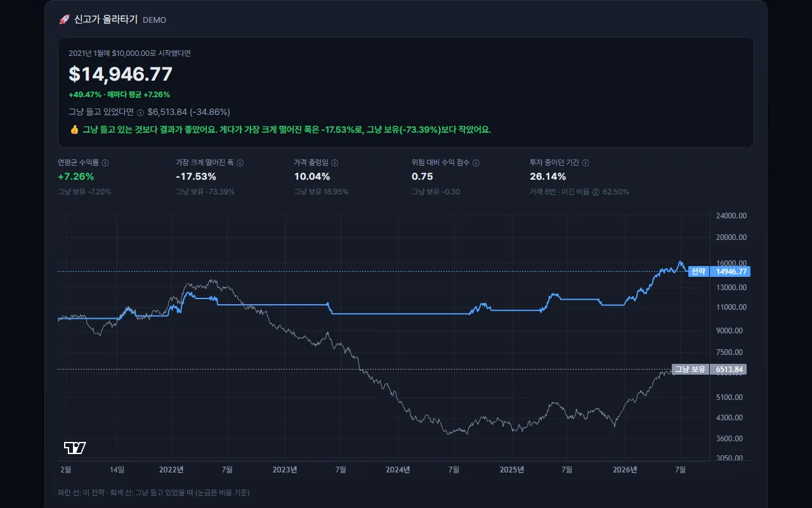The height and width of the screenshot is (508, 812).
Task: Click the DEMO badge
Action: pyautogui.click(x=155, y=20)
